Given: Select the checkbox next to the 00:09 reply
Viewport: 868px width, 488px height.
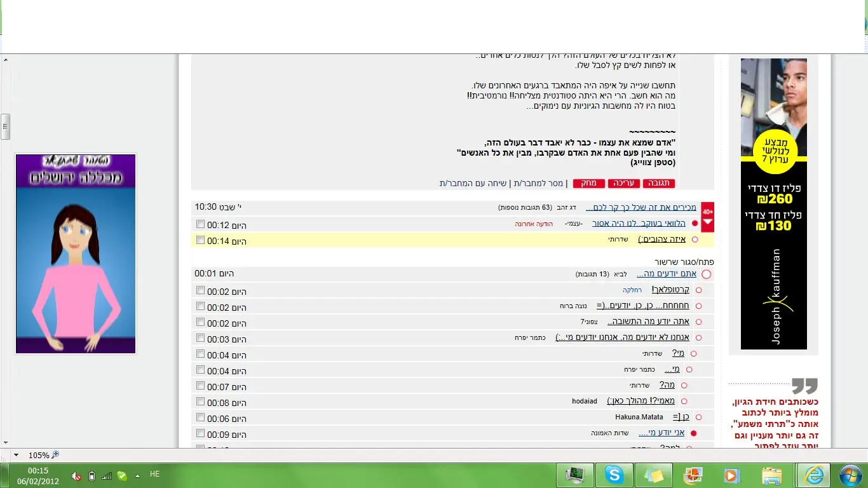Looking at the screenshot, I should [201, 433].
